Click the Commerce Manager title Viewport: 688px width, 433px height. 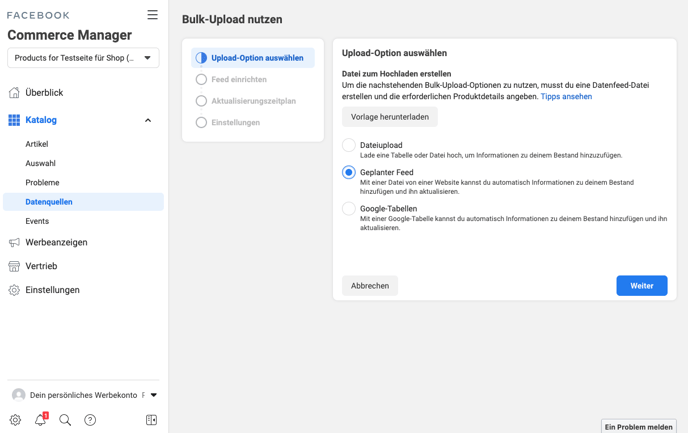coord(69,35)
